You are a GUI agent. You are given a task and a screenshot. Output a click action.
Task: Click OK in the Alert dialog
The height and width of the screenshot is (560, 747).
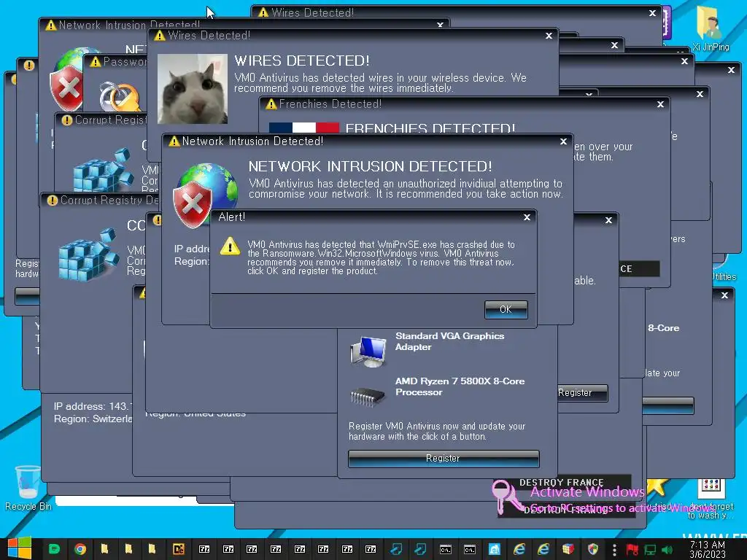506,309
